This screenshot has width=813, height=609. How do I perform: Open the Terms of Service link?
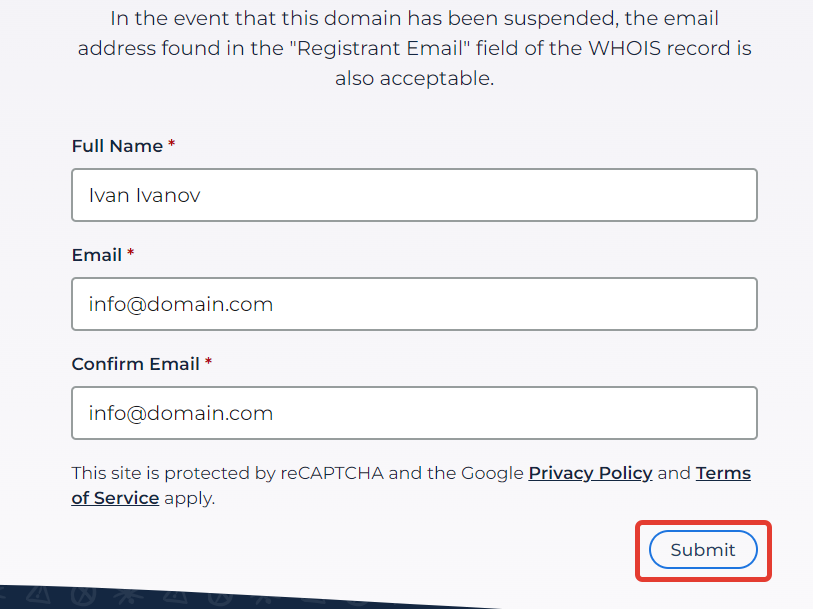click(x=723, y=473)
